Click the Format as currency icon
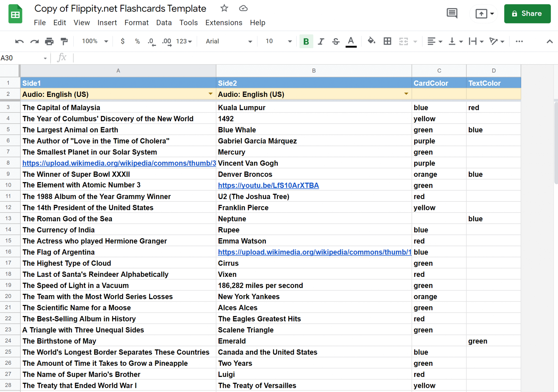The height and width of the screenshot is (392, 558). coord(122,41)
